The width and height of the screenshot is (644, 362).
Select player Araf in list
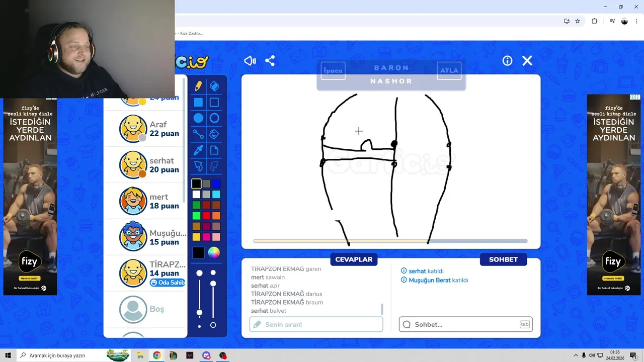(145, 129)
